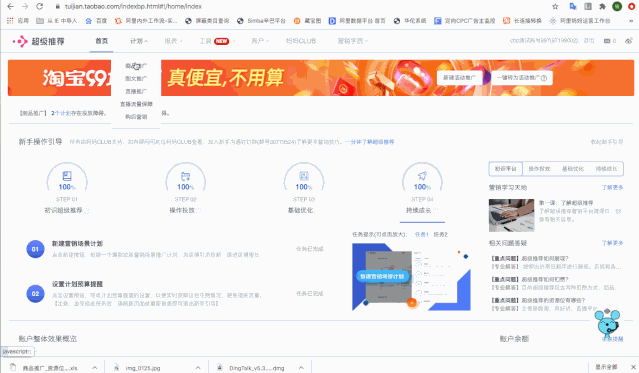Click the browser back arrow

pyautogui.click(x=11, y=7)
